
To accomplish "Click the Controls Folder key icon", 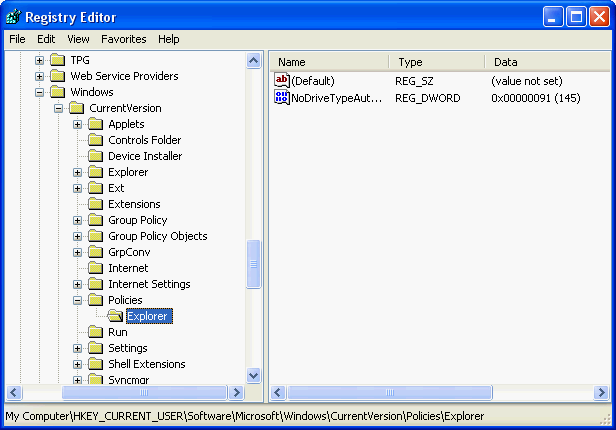I will pyautogui.click(x=95, y=140).
